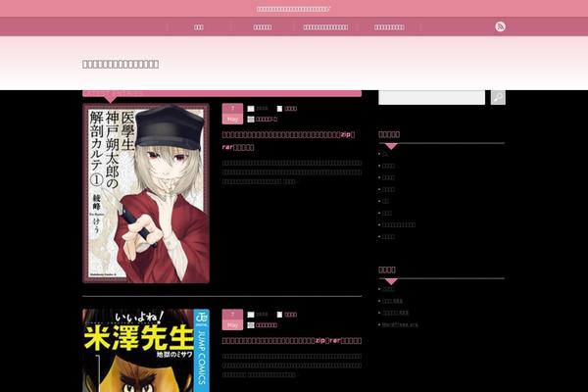The image size is (588, 392).
Task: Click the category page icon in the 米澤先生 post meta
Action: tap(279, 315)
